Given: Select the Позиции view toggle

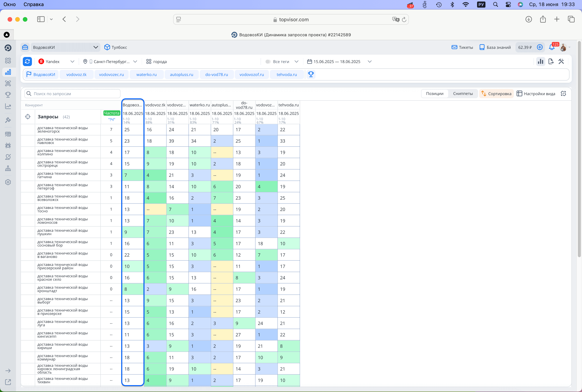Looking at the screenshot, I should click(x=435, y=93).
